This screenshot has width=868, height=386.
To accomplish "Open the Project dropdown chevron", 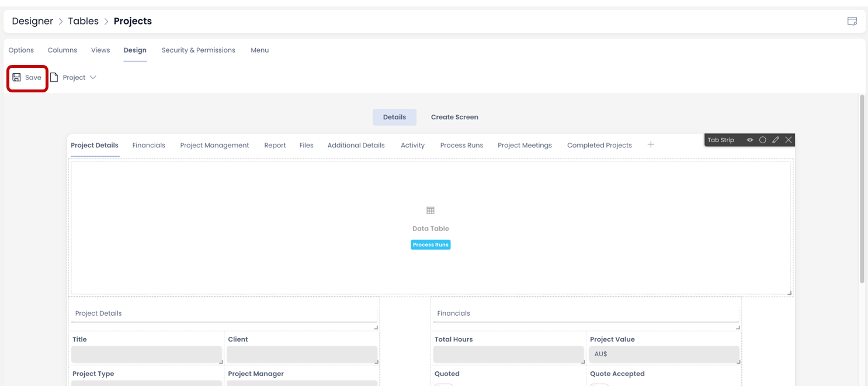I will point(93,77).
